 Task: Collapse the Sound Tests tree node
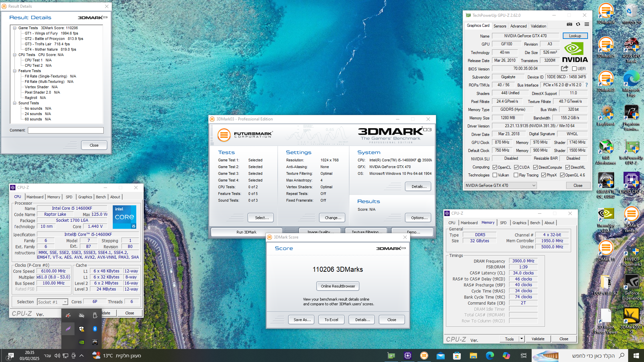[15, 103]
